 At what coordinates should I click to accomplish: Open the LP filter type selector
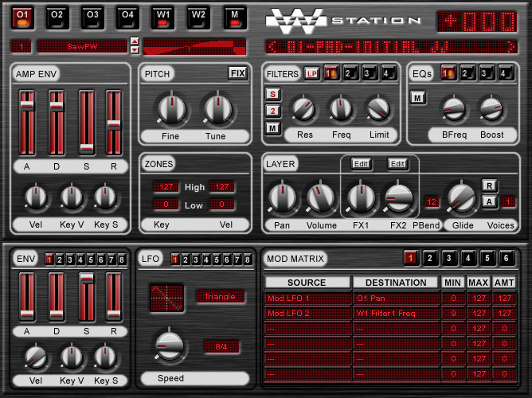(312, 73)
